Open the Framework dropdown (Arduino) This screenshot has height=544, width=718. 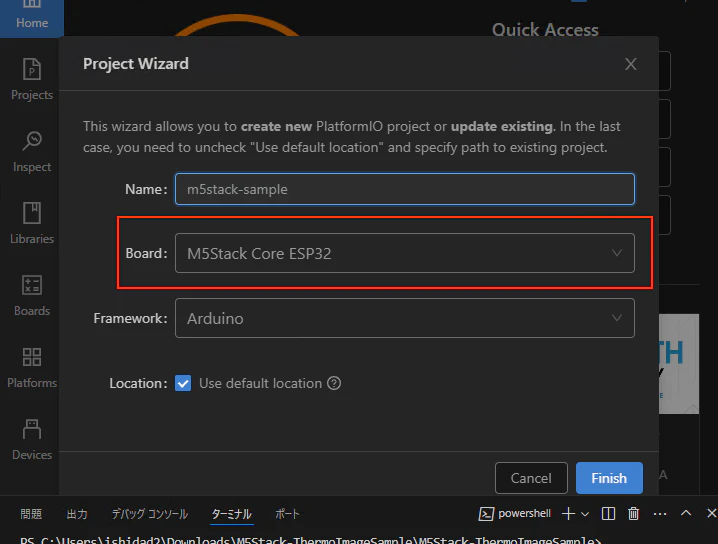405,318
